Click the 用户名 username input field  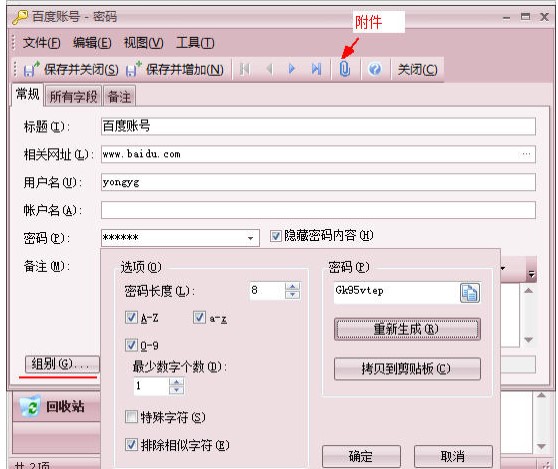click(x=318, y=182)
